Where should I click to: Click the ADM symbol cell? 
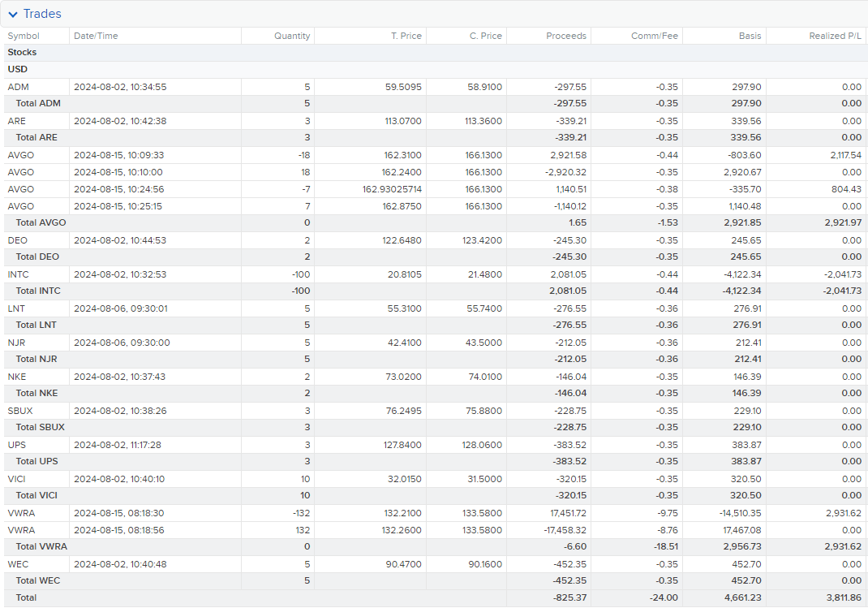click(x=19, y=87)
